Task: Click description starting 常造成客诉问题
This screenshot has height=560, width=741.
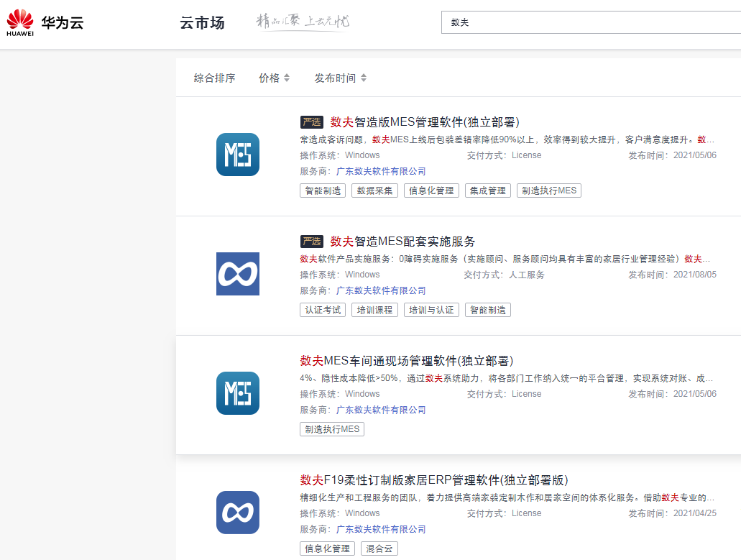Action: click(x=507, y=139)
